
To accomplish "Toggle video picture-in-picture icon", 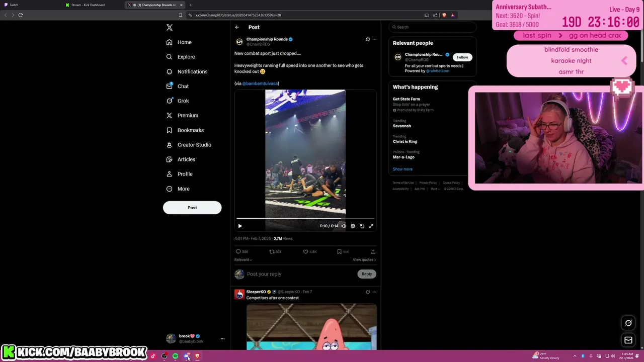I will pos(362,226).
